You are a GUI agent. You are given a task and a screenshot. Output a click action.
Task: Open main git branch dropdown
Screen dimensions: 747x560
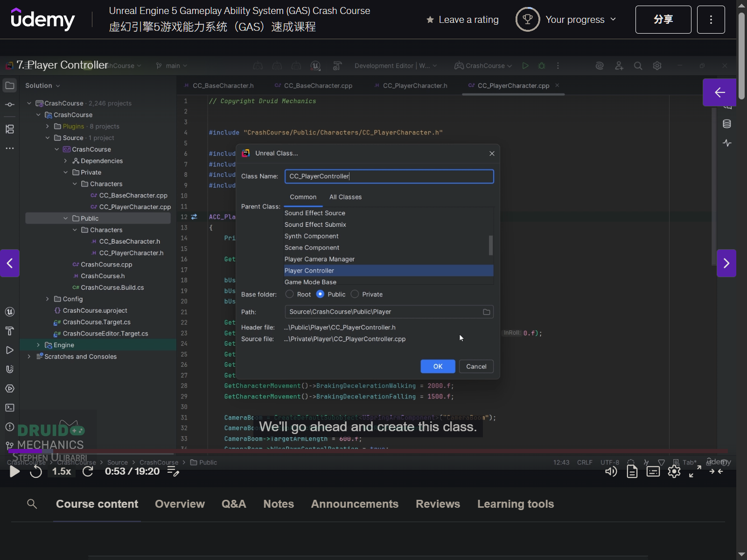tap(172, 66)
